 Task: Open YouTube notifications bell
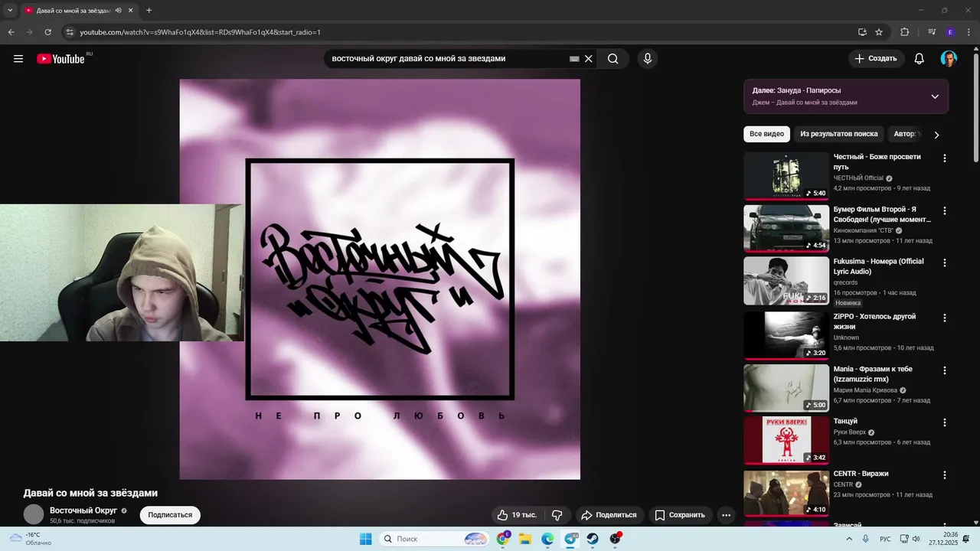click(x=920, y=59)
